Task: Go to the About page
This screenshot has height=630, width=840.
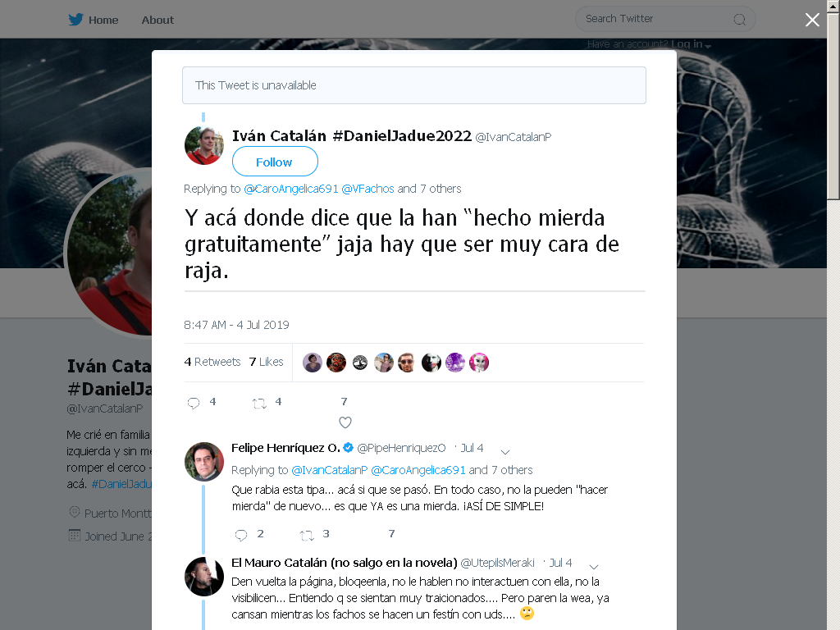Action: [157, 20]
